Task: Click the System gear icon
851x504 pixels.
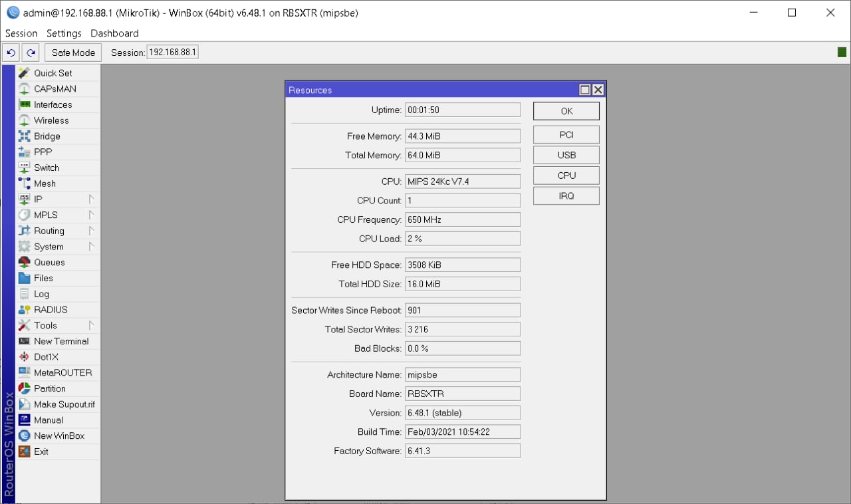Action: pyautogui.click(x=24, y=247)
